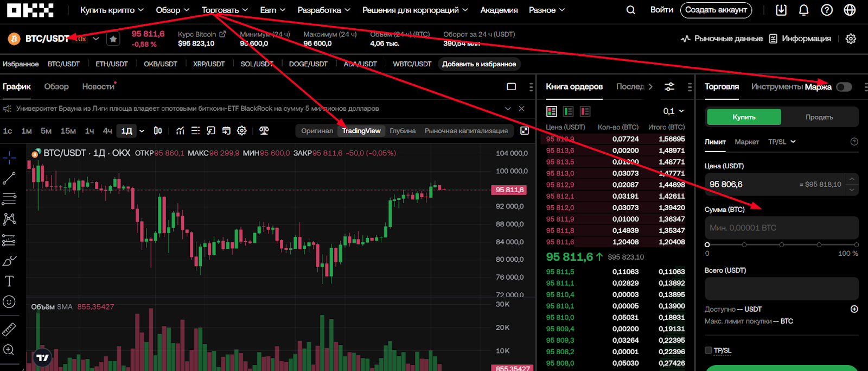Click Добавить в избранное button
Image resolution: width=868 pixels, height=371 pixels.
coord(479,64)
